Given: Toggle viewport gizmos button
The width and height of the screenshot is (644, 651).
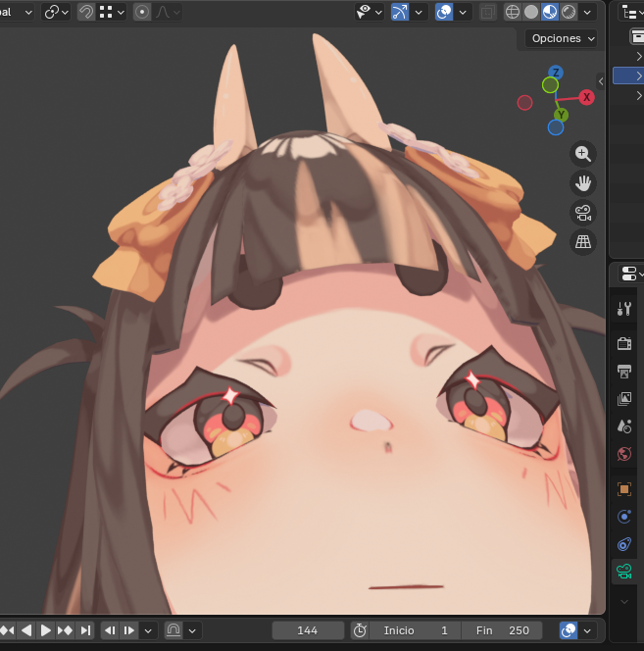Looking at the screenshot, I should pos(400,13).
